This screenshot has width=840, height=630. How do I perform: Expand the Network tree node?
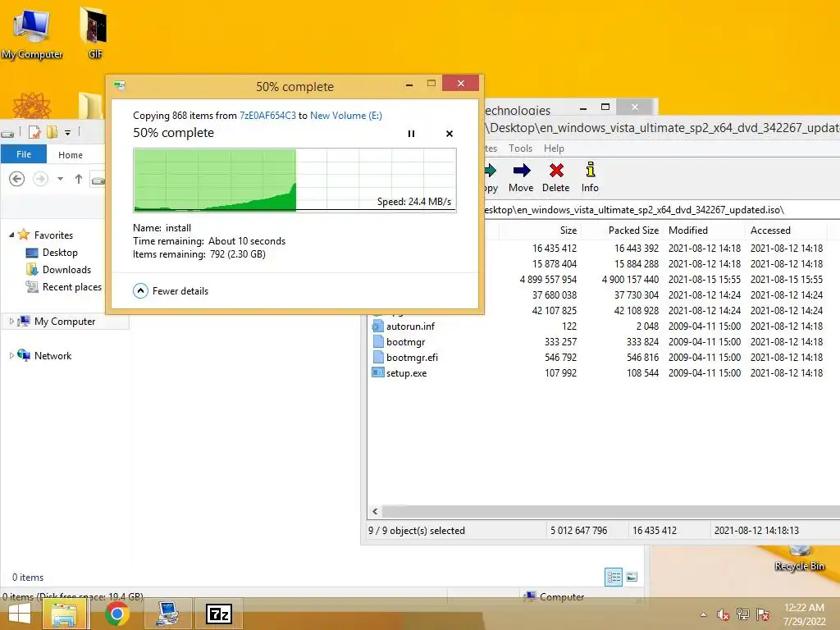(x=11, y=355)
